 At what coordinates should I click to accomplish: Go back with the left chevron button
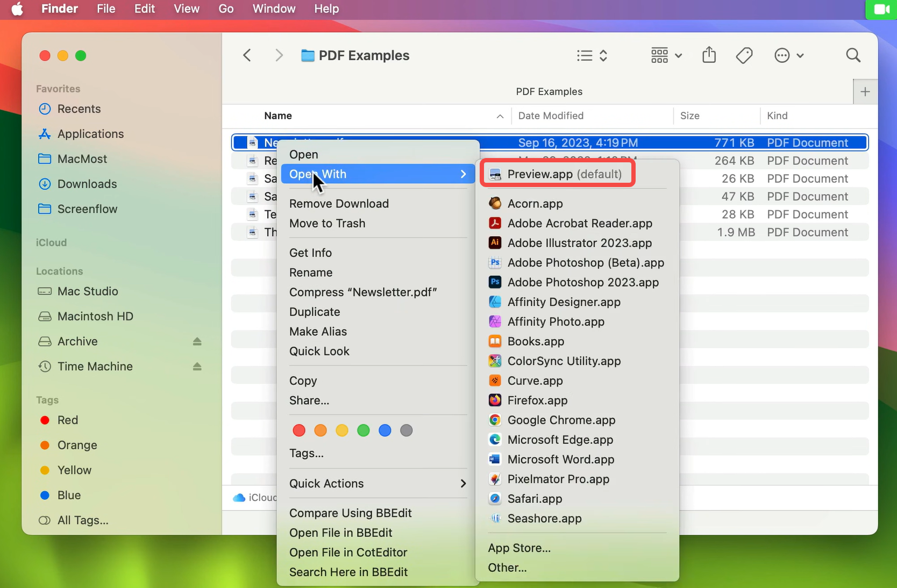pos(247,55)
